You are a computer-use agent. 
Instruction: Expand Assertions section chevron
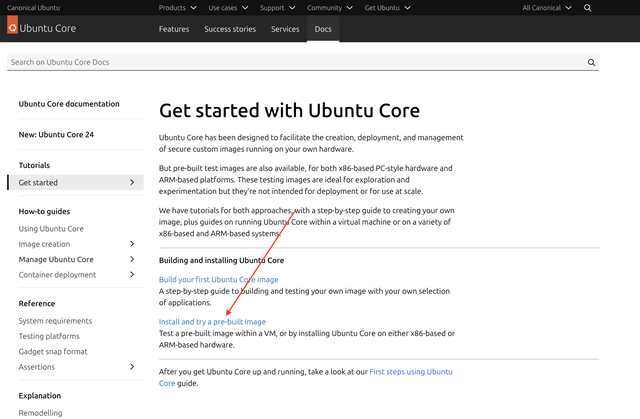coord(132,367)
